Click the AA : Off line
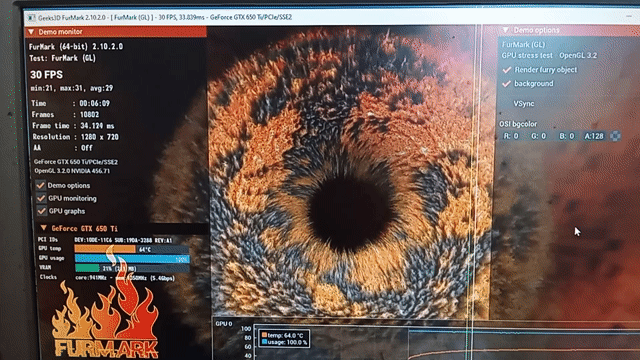 point(62,148)
